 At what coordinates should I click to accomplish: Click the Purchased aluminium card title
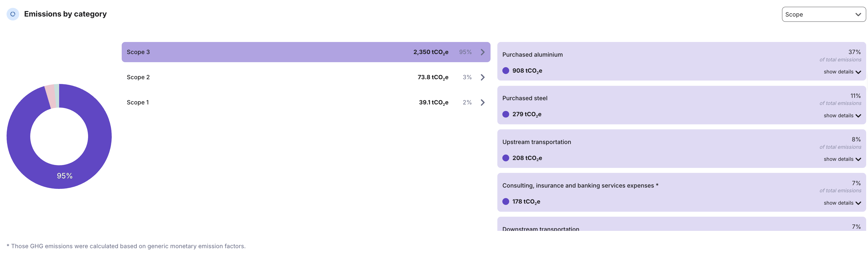click(532, 55)
